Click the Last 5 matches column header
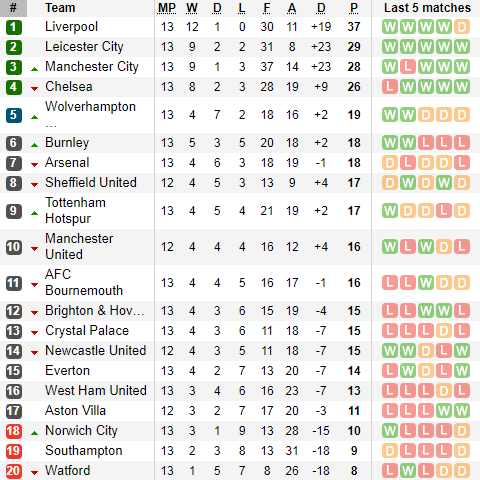Screen dimensions: 480x480 coord(427,8)
